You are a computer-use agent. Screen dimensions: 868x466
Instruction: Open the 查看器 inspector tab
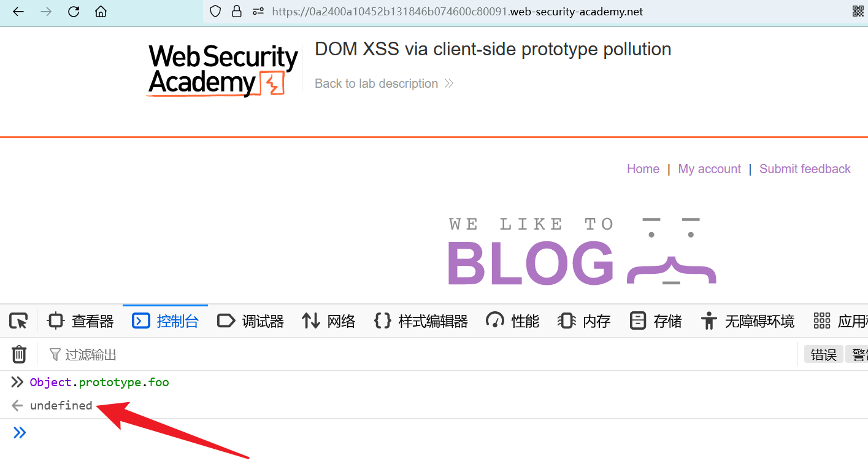[x=81, y=320]
